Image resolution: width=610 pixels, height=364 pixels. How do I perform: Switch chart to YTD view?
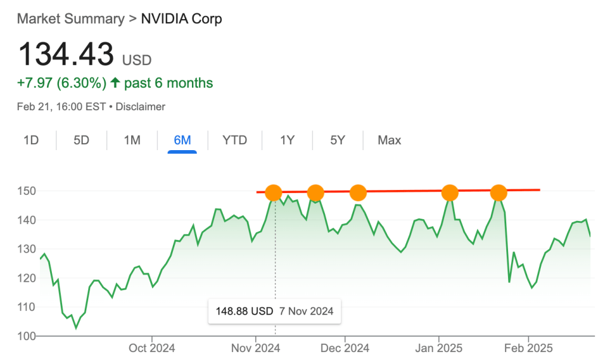[234, 141]
